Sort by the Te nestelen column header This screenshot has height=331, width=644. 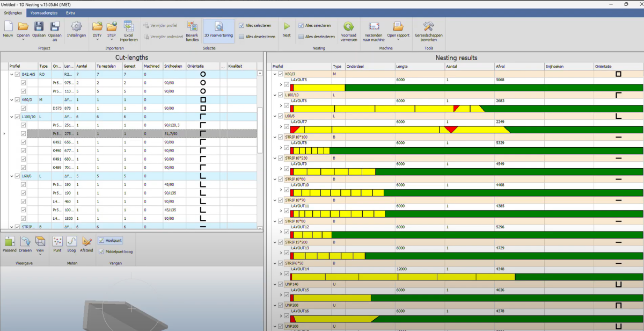[109, 66]
